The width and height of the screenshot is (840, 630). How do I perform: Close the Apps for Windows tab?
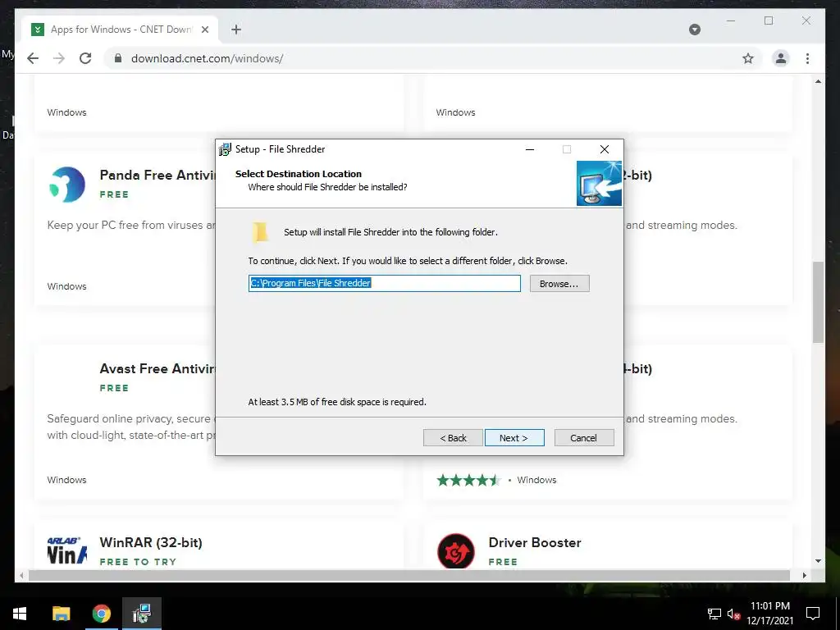coord(204,30)
